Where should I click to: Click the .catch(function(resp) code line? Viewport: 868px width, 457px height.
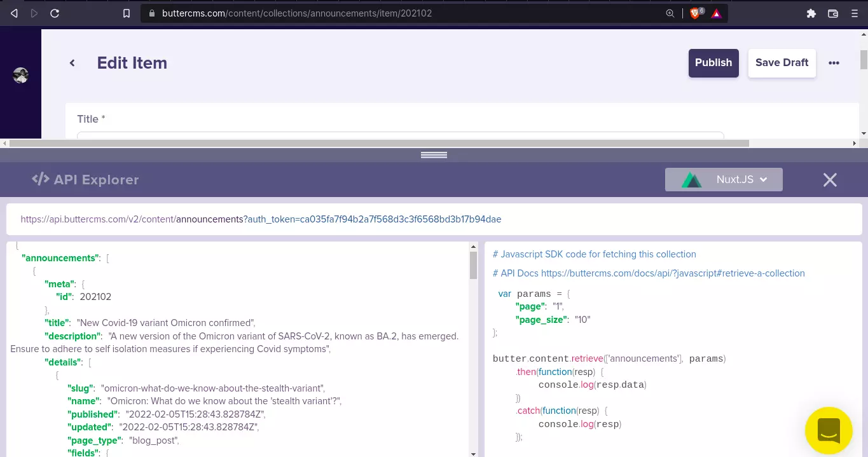point(563,411)
